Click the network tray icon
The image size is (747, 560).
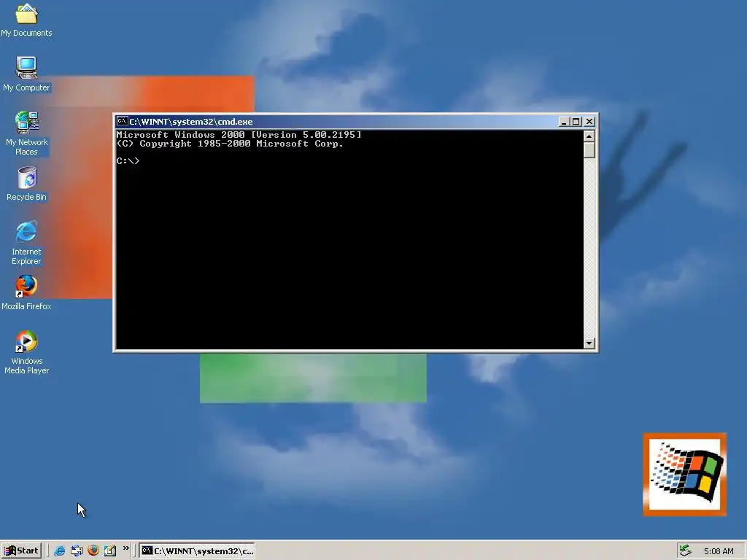(x=685, y=551)
